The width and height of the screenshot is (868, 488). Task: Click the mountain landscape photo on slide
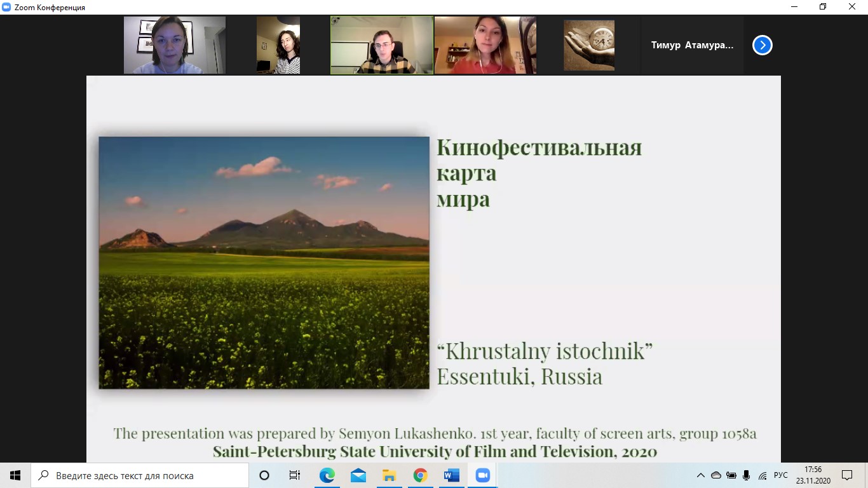[x=264, y=262]
